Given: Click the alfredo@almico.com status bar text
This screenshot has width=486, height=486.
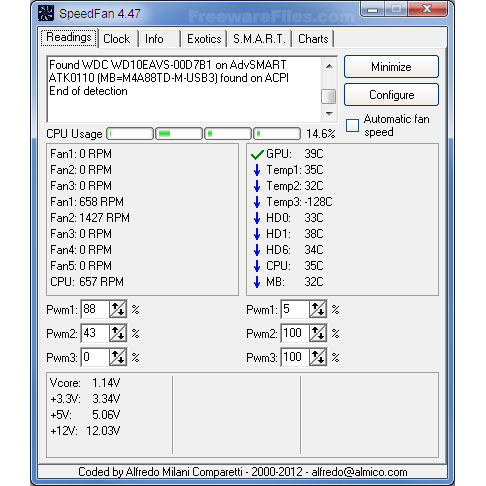Looking at the screenshot, I should tap(359, 472).
